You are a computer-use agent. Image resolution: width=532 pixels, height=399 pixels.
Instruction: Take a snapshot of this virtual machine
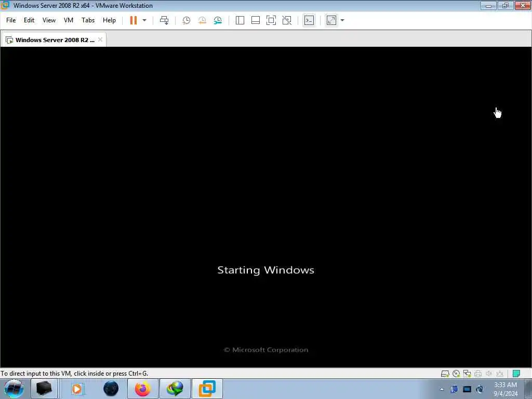[x=187, y=20]
